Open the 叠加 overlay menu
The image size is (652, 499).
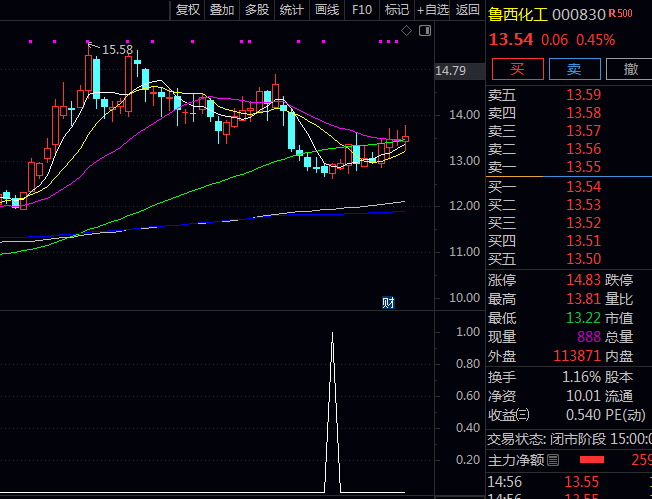point(222,10)
